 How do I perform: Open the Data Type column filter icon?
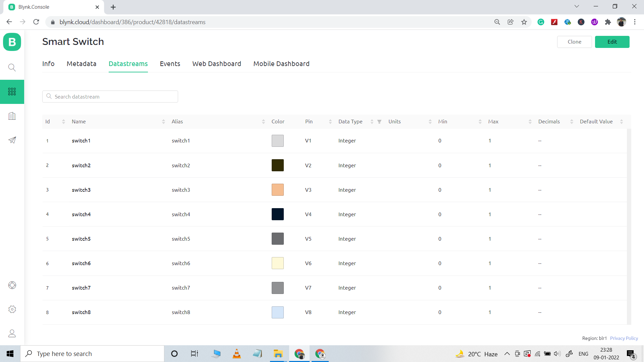(x=379, y=122)
